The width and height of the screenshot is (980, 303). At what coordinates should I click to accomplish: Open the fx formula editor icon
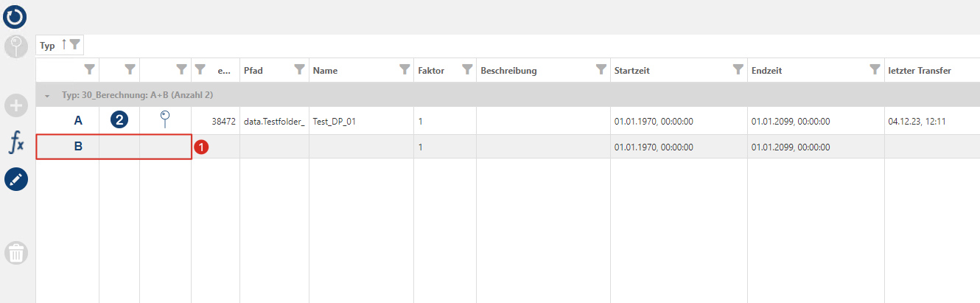pos(16,142)
